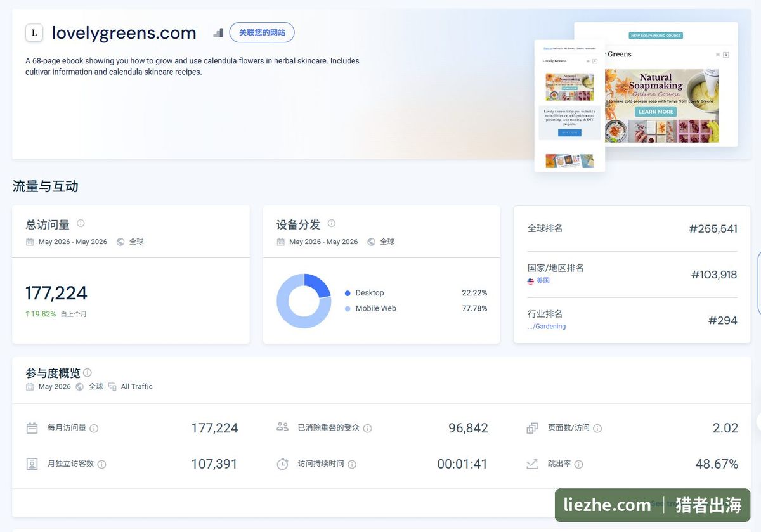Click the unique visitors value 107,391

(214, 464)
